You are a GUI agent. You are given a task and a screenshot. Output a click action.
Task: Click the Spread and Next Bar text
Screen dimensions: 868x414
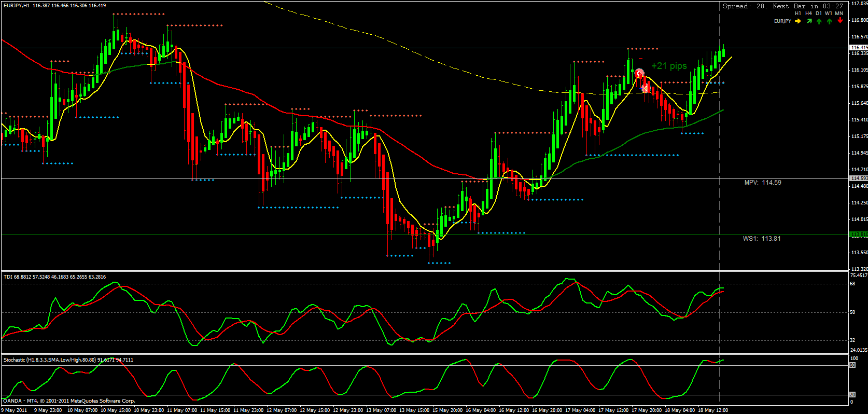(x=783, y=6)
